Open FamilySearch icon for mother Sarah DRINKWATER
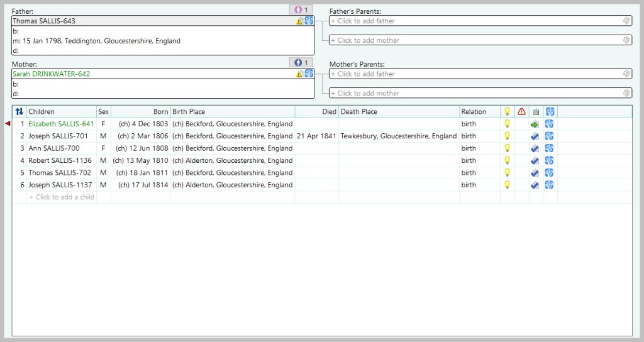Screen dimensions: 644x342 (309, 74)
